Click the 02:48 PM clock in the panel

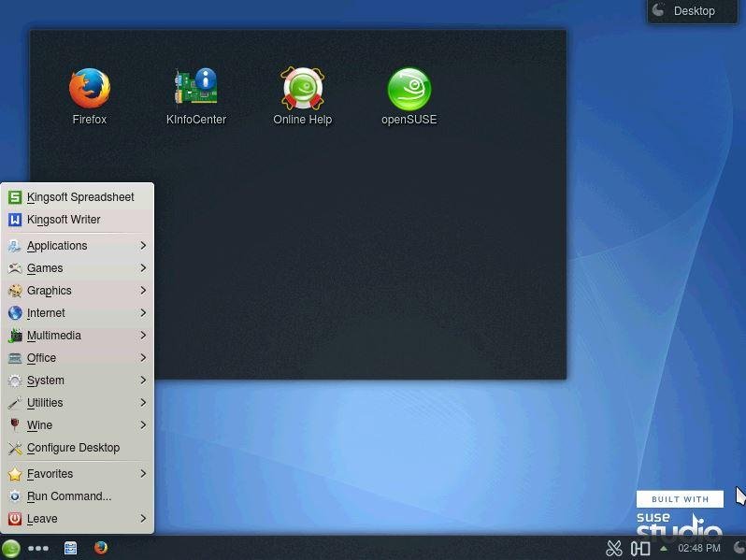point(699,548)
